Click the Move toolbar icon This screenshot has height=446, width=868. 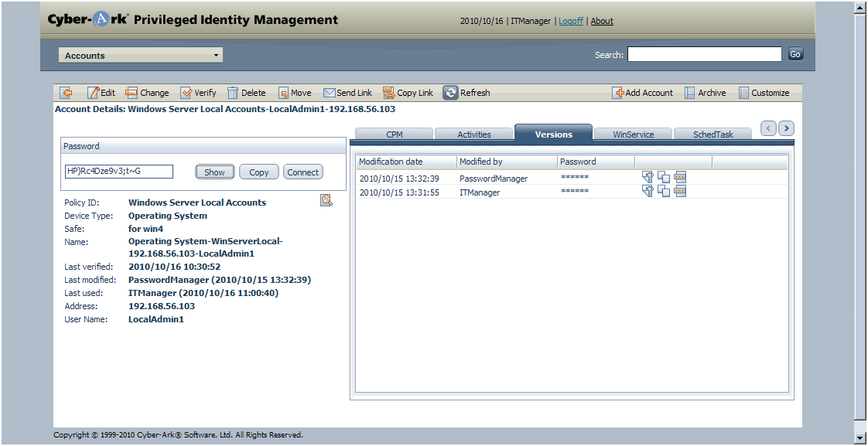point(283,93)
